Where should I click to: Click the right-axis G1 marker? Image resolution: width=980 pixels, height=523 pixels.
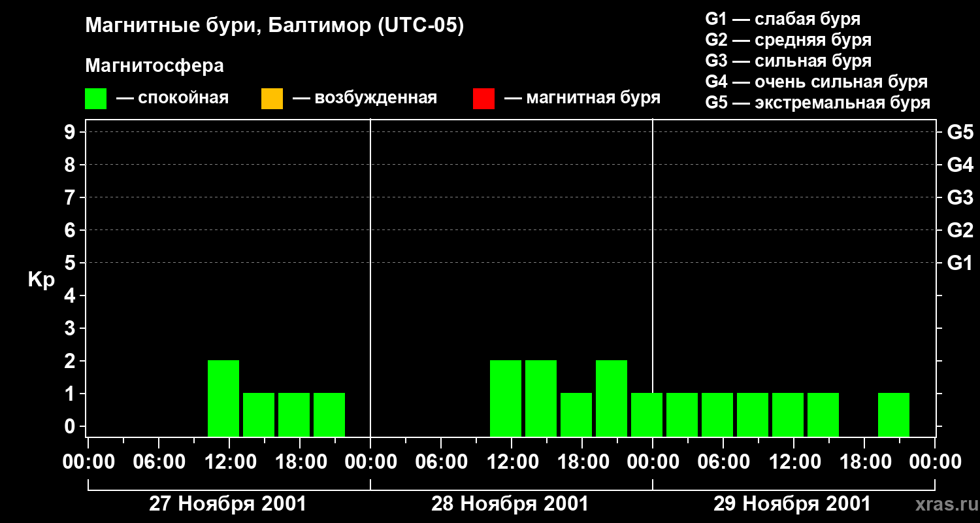point(960,263)
